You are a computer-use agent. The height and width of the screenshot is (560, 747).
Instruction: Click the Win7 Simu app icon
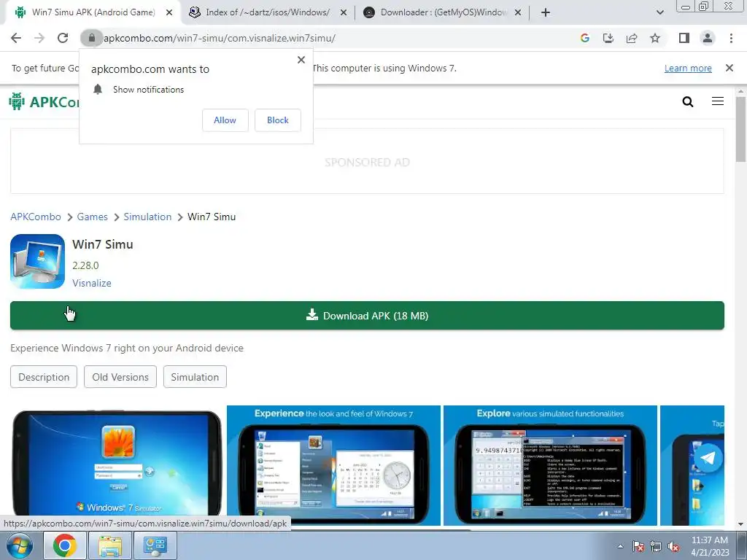(38, 262)
